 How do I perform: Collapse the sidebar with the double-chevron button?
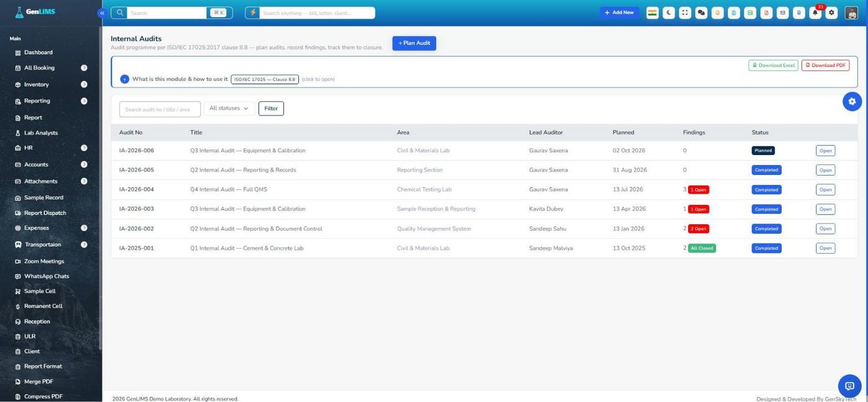pyautogui.click(x=102, y=12)
